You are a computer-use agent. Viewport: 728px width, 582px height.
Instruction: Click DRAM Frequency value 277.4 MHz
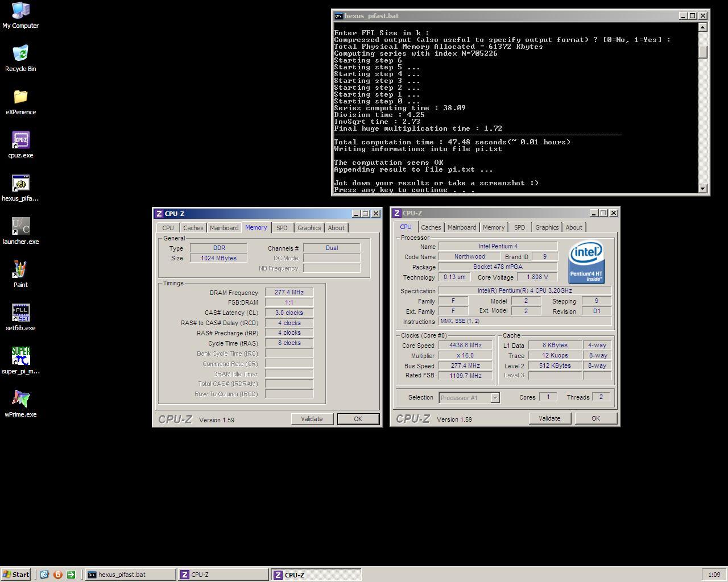click(289, 293)
